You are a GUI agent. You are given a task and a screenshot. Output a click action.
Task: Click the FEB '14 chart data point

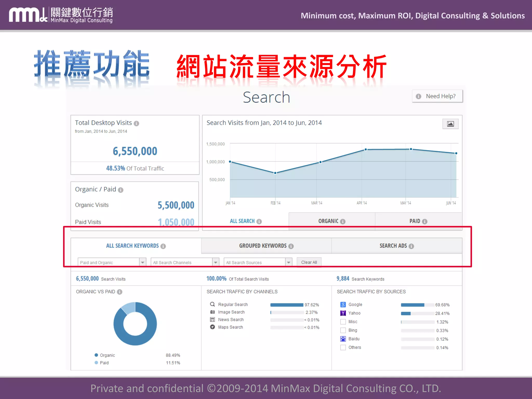(275, 173)
